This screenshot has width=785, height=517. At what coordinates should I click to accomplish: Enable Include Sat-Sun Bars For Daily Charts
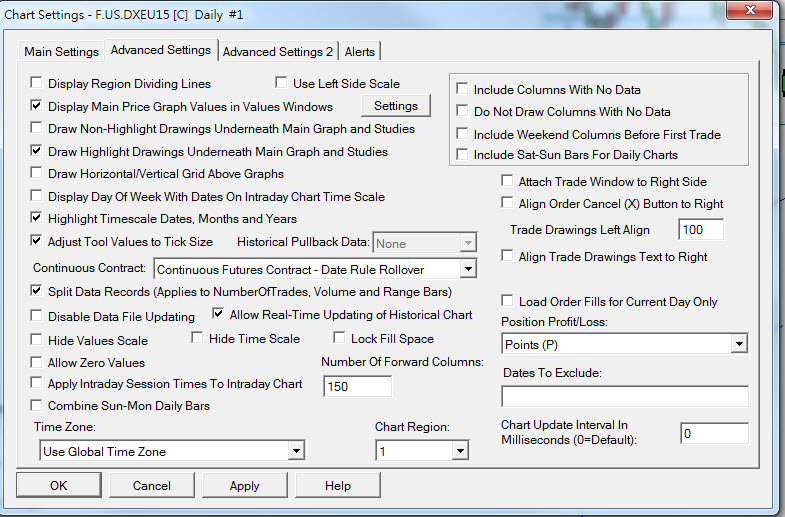tap(462, 154)
